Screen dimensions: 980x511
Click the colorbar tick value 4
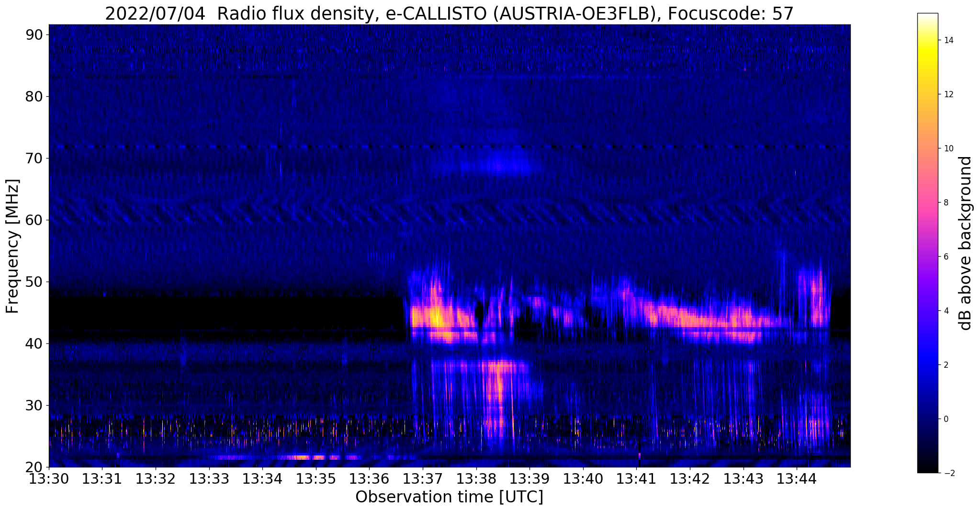coord(946,311)
